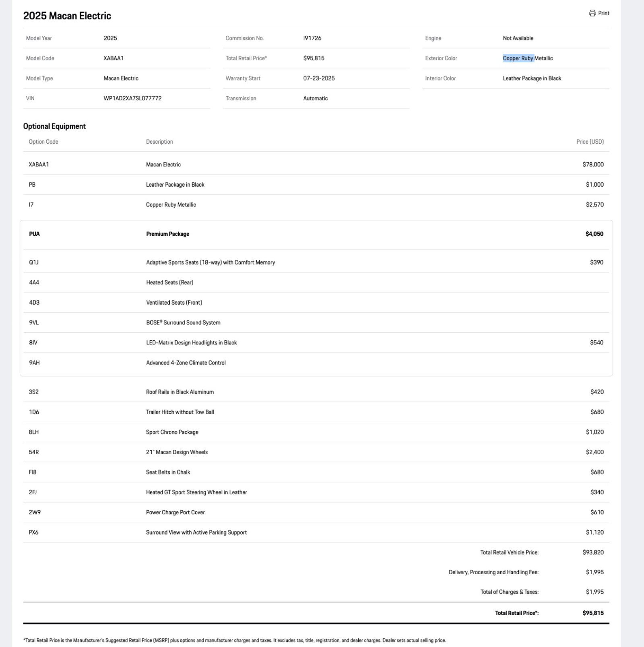The image size is (644, 647).
Task: Click the BOSE Surround Sound System entry
Action: click(183, 323)
